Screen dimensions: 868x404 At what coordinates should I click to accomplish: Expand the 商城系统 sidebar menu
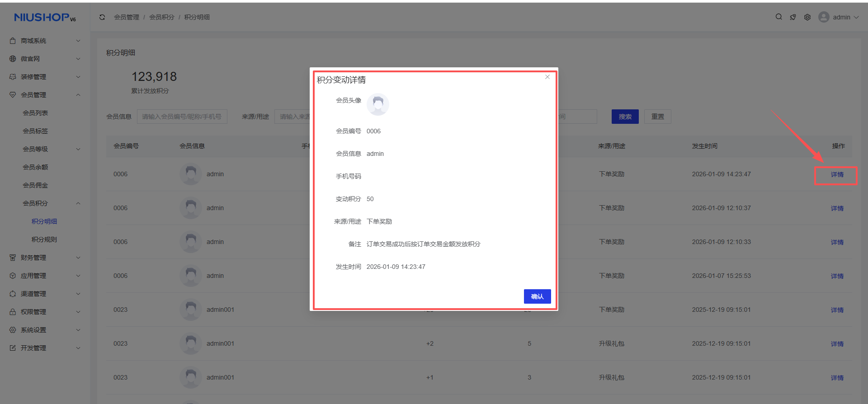pos(45,41)
